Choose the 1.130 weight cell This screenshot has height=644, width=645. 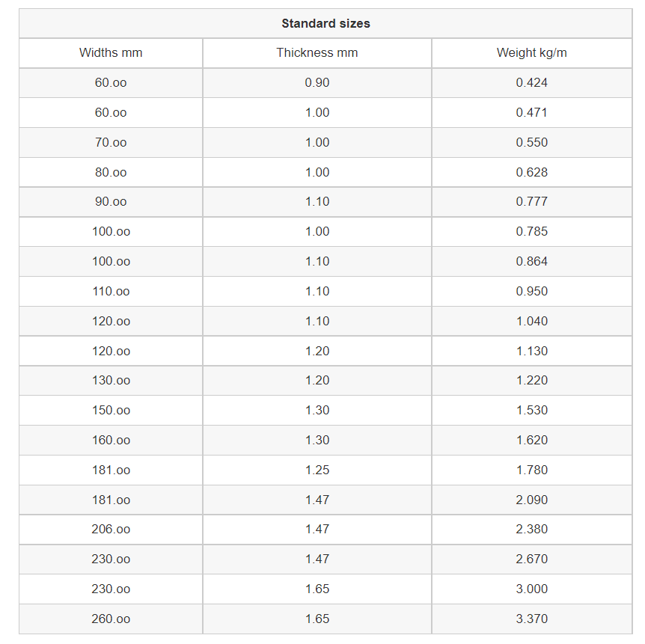(x=531, y=351)
